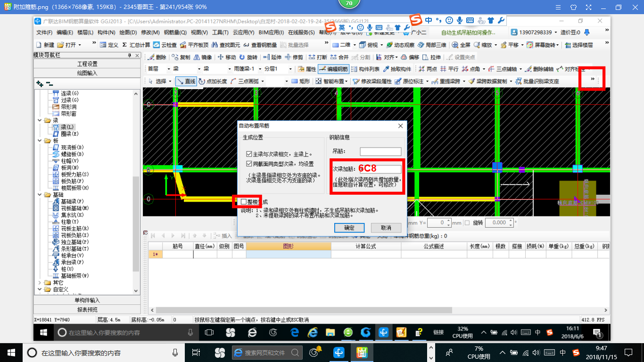
Task: Select the 修剪 trim tool
Action: click(294, 57)
